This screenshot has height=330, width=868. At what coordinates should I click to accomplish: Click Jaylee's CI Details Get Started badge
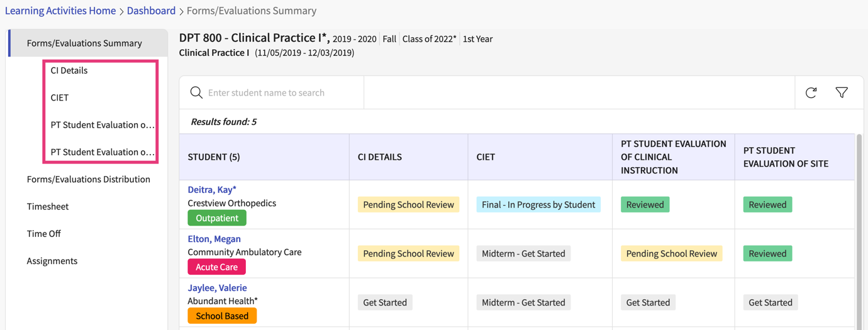click(385, 302)
